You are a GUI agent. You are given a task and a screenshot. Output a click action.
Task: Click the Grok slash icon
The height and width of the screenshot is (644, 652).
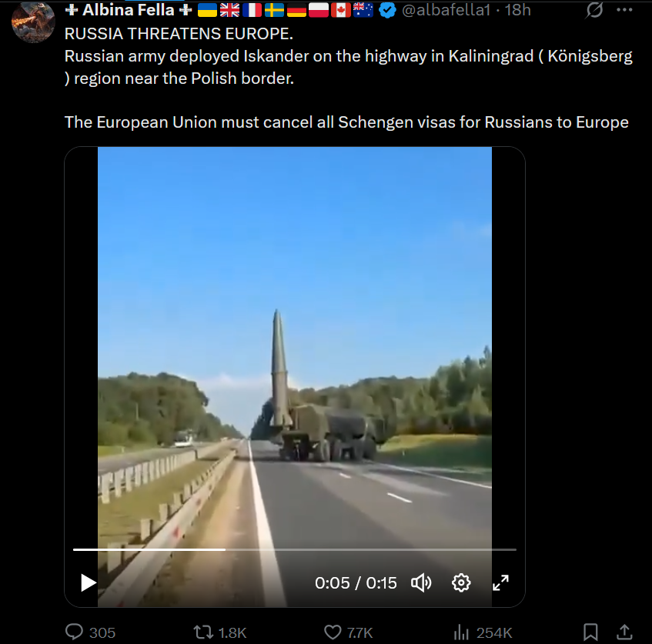click(x=594, y=10)
